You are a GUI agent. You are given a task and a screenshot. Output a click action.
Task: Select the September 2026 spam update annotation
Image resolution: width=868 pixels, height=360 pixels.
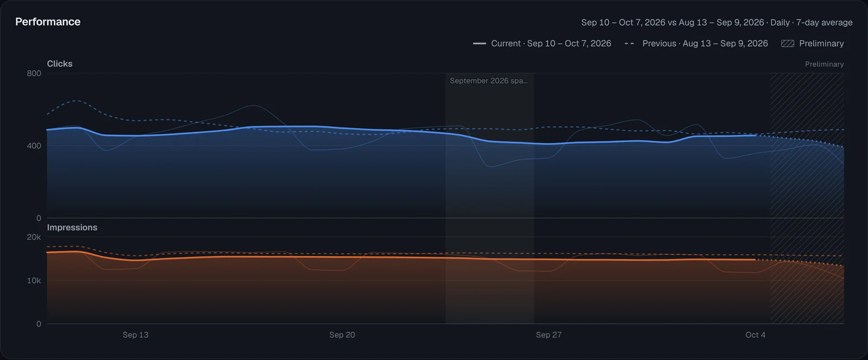coord(488,81)
